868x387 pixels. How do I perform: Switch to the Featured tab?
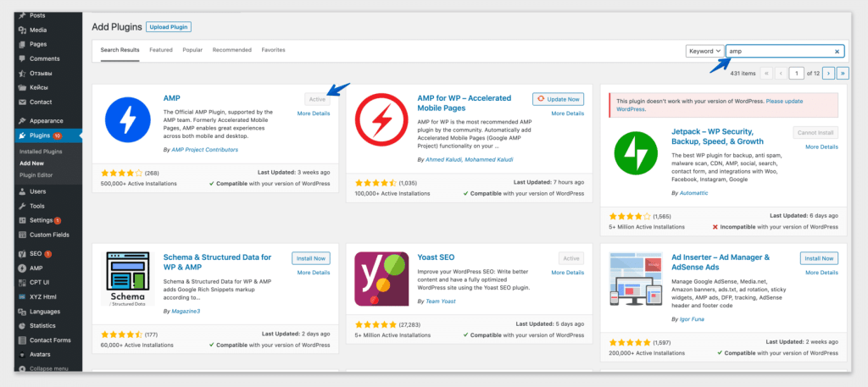point(161,50)
